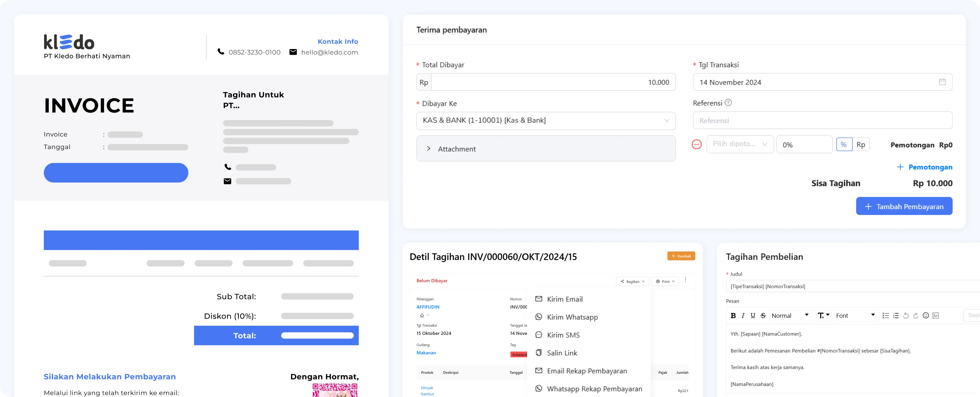
Task: Click the Referensi help question icon
Action: 728,103
